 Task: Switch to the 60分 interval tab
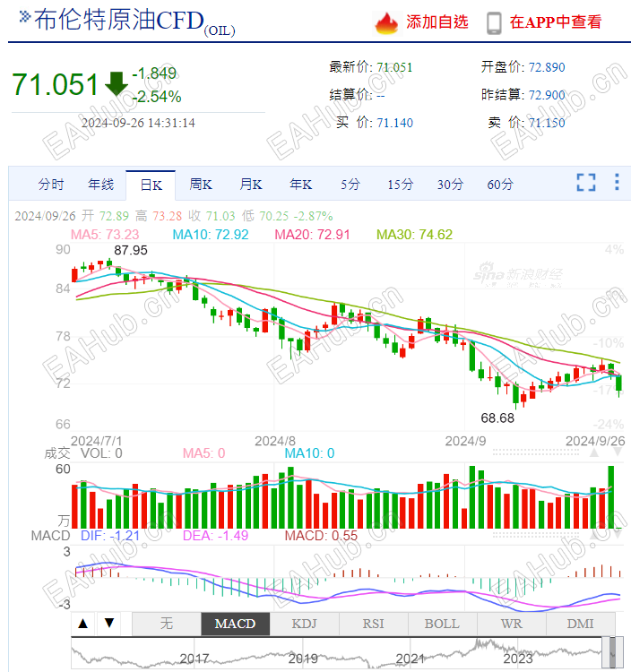pos(500,185)
